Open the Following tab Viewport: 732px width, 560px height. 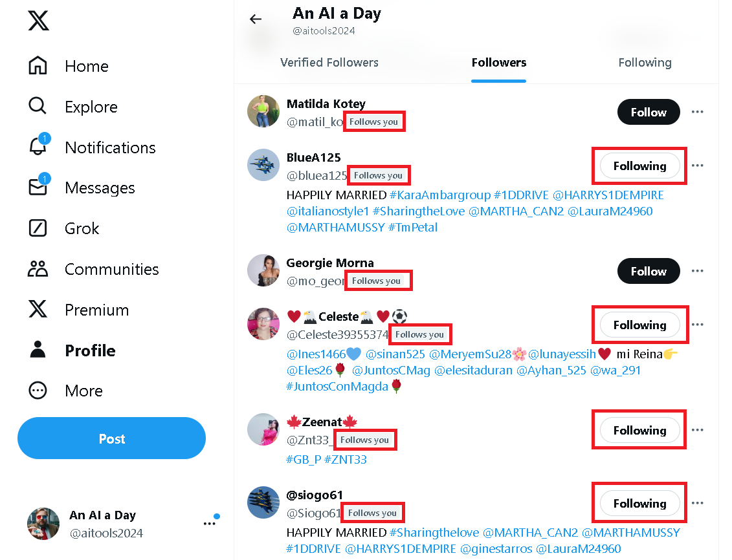click(x=645, y=63)
